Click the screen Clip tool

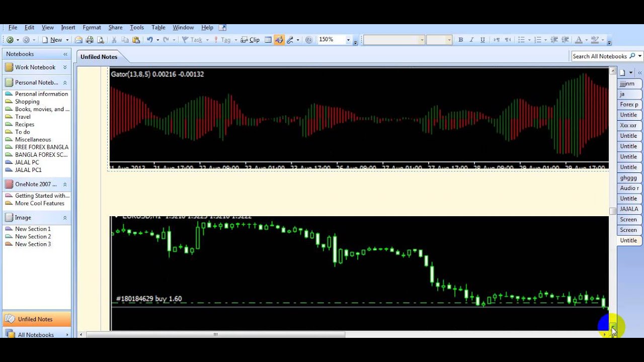tap(250, 40)
